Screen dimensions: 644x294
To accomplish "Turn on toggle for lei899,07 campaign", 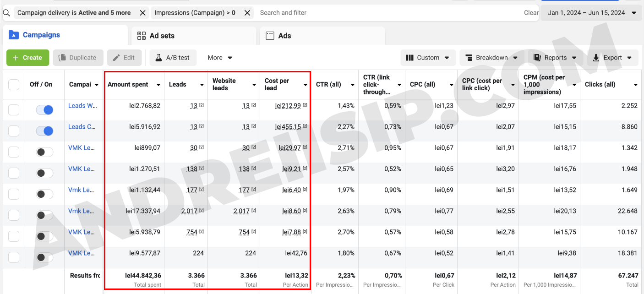I will 44,152.
